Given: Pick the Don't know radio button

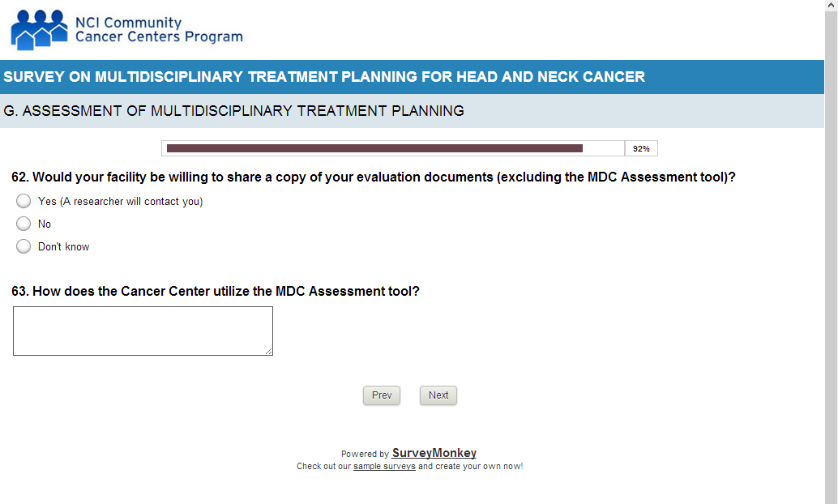Looking at the screenshot, I should coord(24,246).
